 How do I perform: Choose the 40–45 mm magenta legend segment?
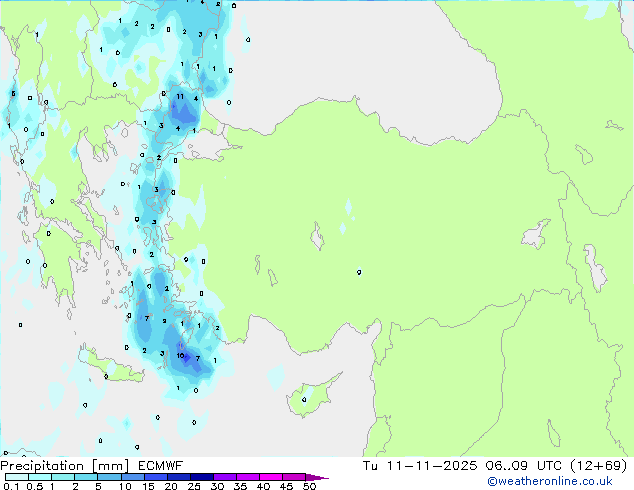(271, 477)
